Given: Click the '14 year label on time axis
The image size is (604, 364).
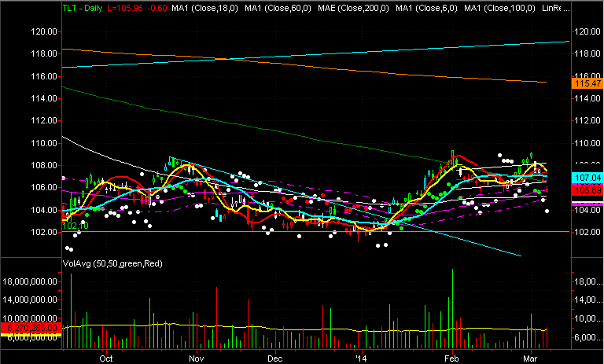Looking at the screenshot, I should (362, 358).
